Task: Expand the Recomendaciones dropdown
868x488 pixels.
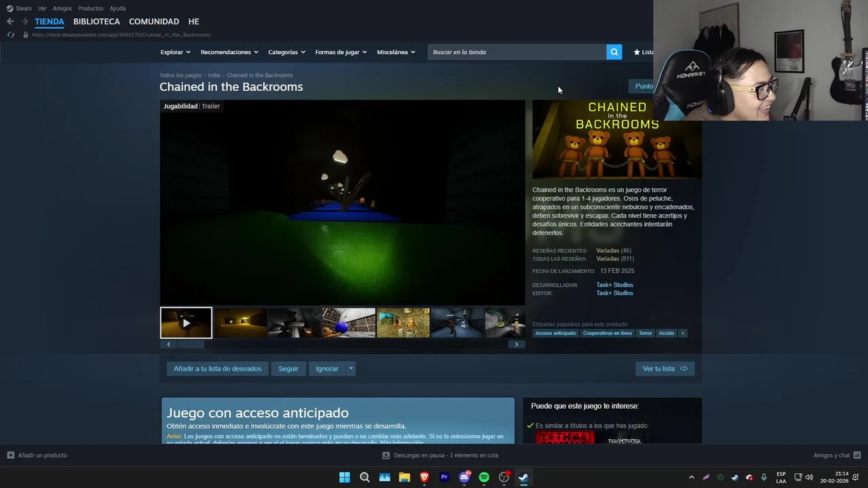Action: (229, 52)
